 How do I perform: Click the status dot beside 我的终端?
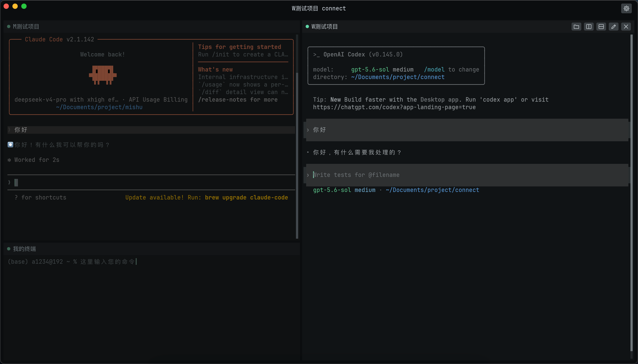point(9,249)
